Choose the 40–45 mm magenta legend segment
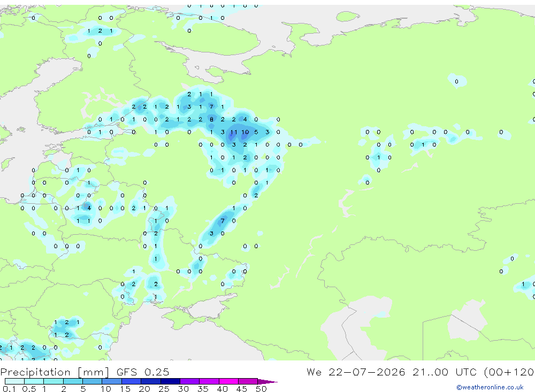Screen dimensions: 535x392 pos(228,381)
